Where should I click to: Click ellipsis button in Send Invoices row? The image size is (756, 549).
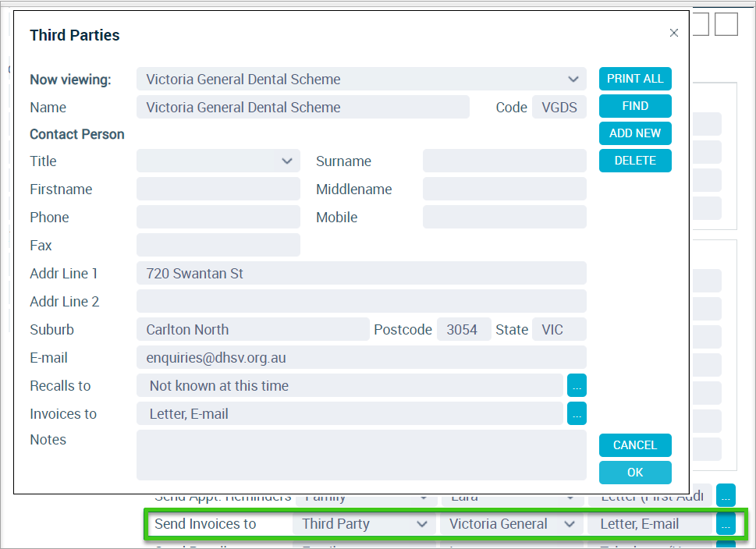click(x=726, y=524)
